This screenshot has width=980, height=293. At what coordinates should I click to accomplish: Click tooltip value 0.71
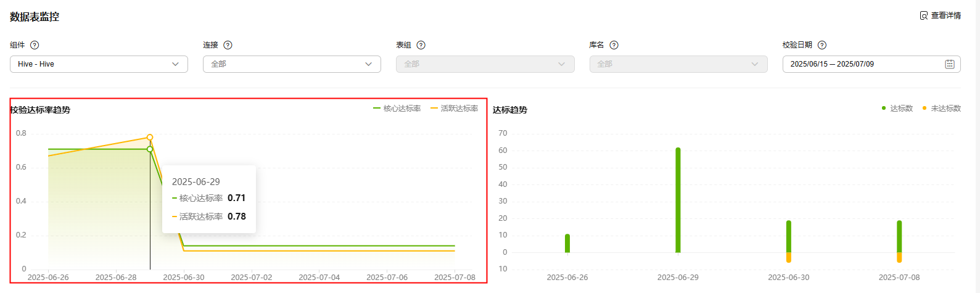pos(237,198)
